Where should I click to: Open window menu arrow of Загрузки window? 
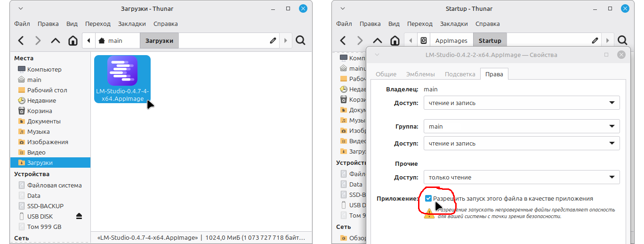[x=21, y=8]
